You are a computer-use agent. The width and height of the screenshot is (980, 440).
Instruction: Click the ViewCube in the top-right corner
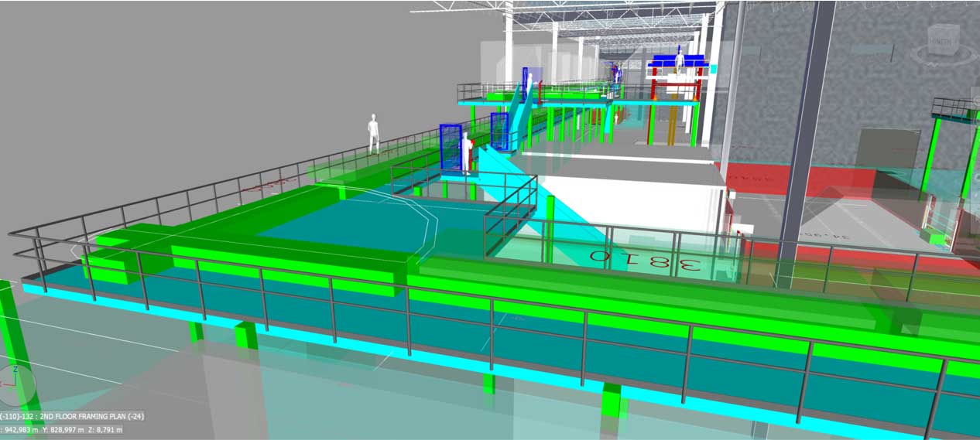pos(944,39)
